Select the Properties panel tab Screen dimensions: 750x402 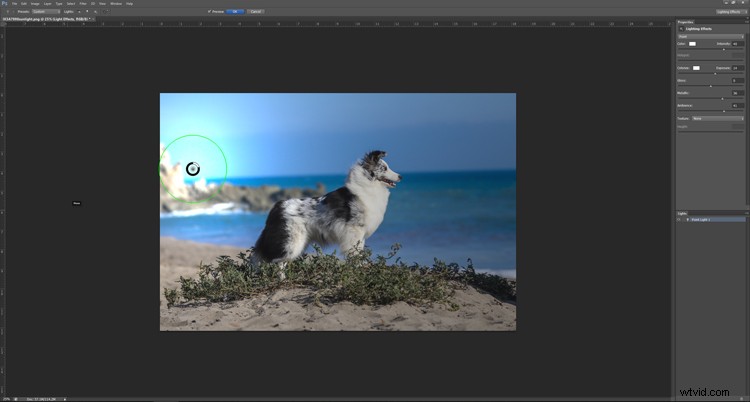685,22
